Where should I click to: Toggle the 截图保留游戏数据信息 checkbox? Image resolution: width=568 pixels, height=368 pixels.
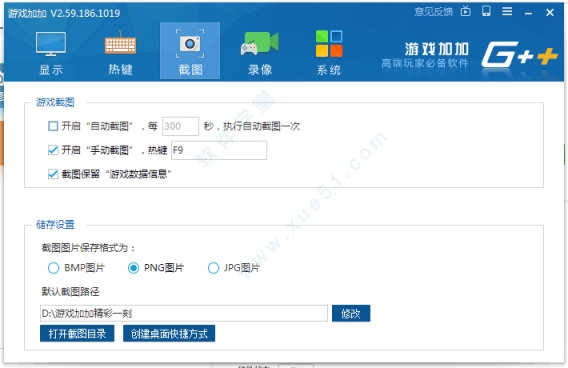pos(53,174)
